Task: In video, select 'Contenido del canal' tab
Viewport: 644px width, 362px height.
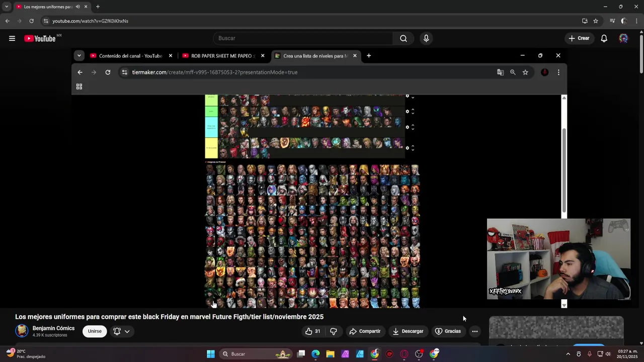Action: coord(130,56)
